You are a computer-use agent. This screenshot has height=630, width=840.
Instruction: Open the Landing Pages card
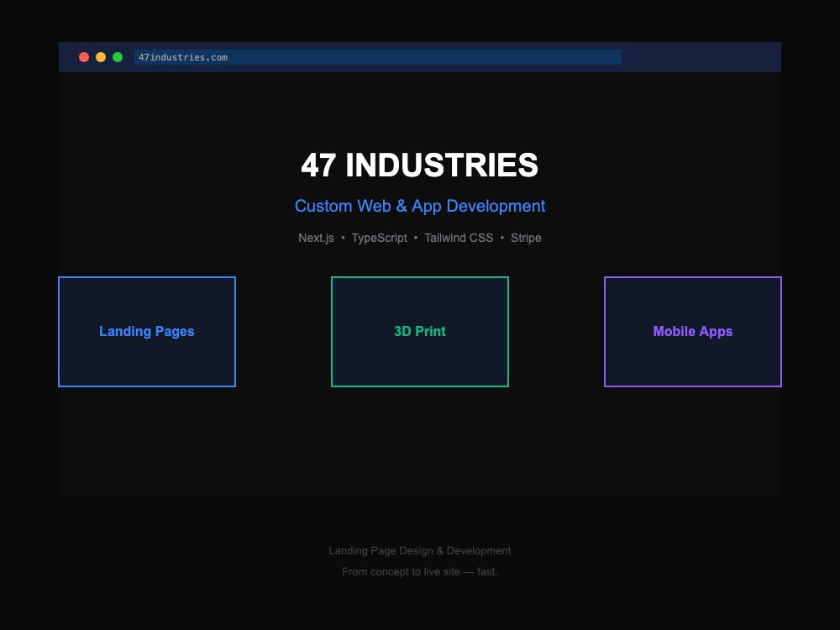click(x=147, y=332)
